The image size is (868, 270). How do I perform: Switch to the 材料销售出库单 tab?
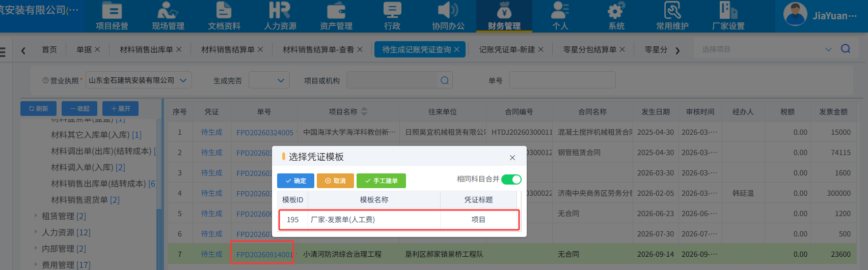(x=146, y=49)
